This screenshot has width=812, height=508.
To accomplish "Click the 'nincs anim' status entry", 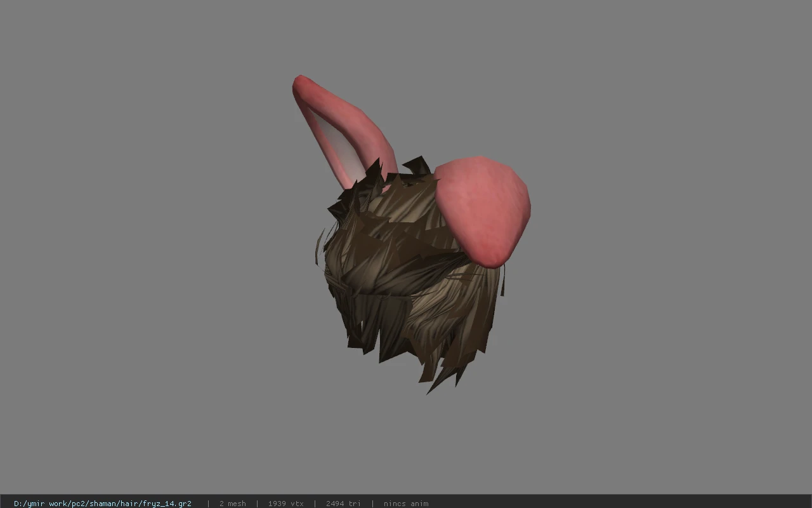I will [405, 503].
